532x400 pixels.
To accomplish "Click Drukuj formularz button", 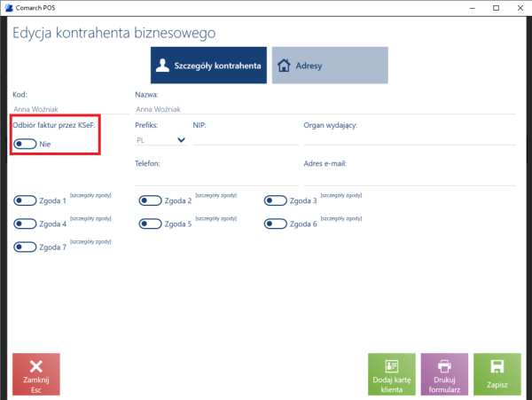I will tap(444, 374).
